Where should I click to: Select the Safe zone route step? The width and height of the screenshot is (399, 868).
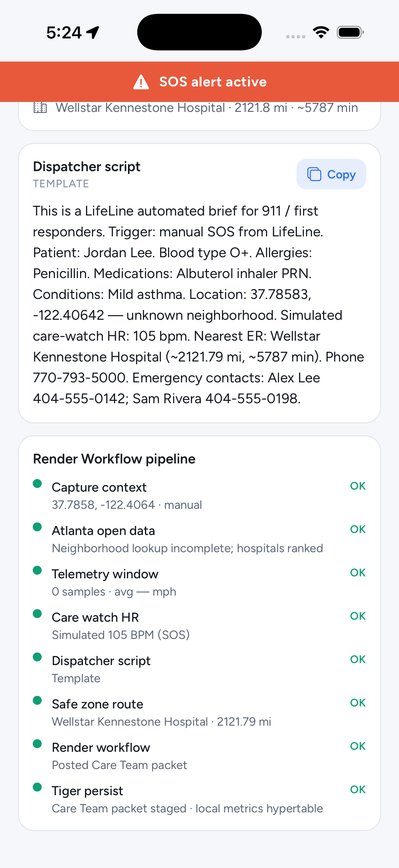[x=199, y=712]
